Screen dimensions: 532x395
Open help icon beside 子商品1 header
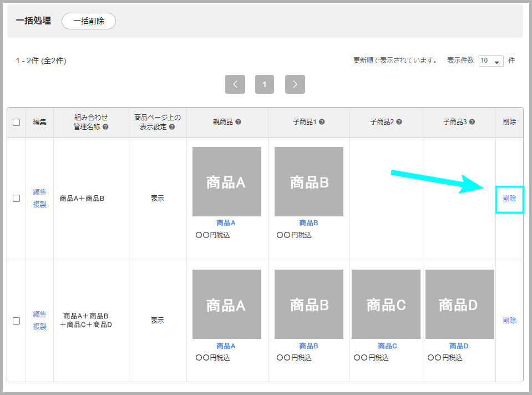(322, 122)
